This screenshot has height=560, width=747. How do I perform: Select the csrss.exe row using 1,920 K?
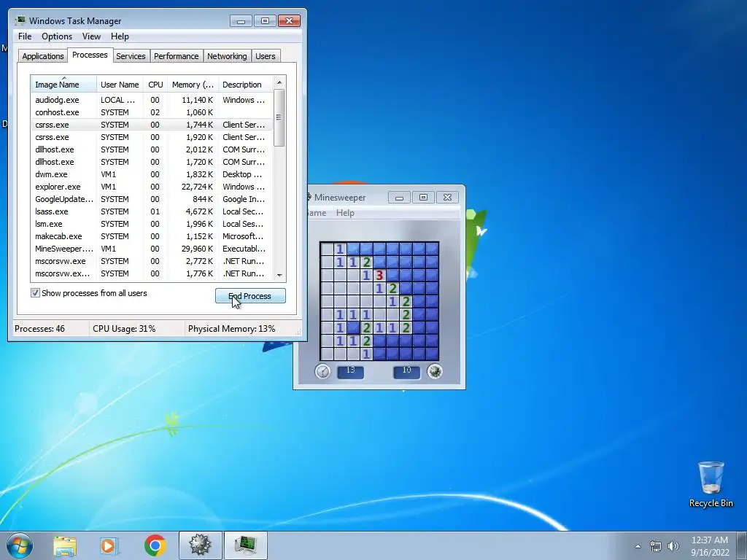pos(152,137)
